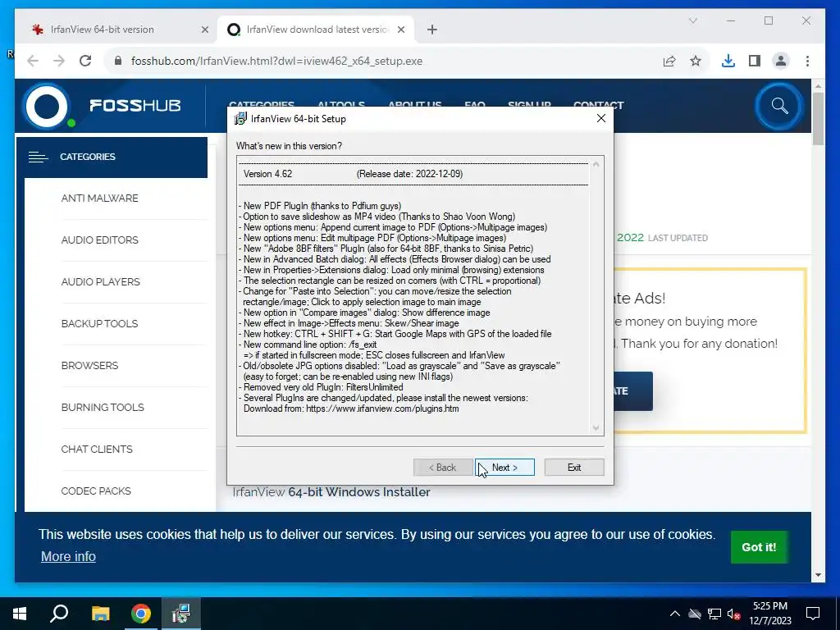Click the changelog scrollbar down arrow
The image size is (840, 630).
(596, 427)
